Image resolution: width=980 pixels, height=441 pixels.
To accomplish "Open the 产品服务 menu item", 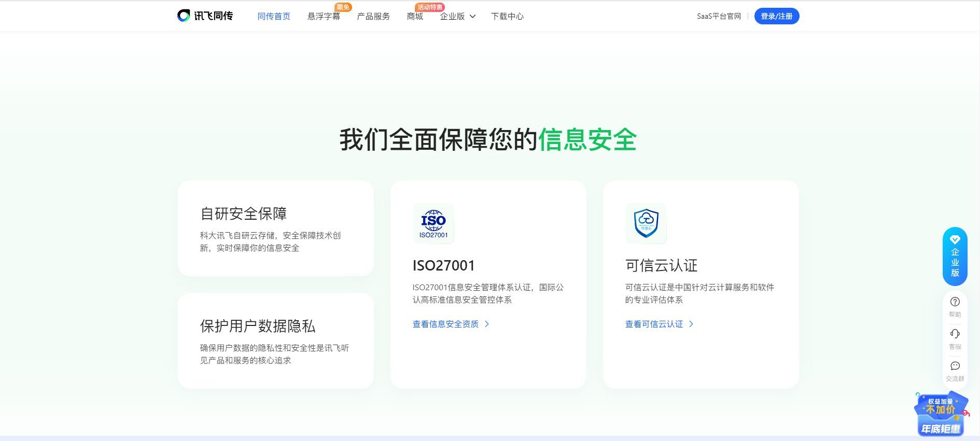I will [373, 17].
